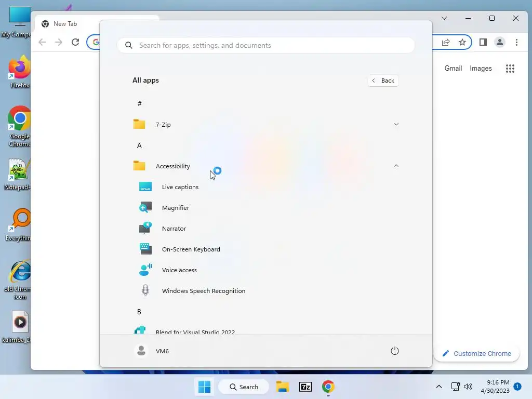
Task: Share this page icon in Chrome
Action: pyautogui.click(x=446, y=42)
